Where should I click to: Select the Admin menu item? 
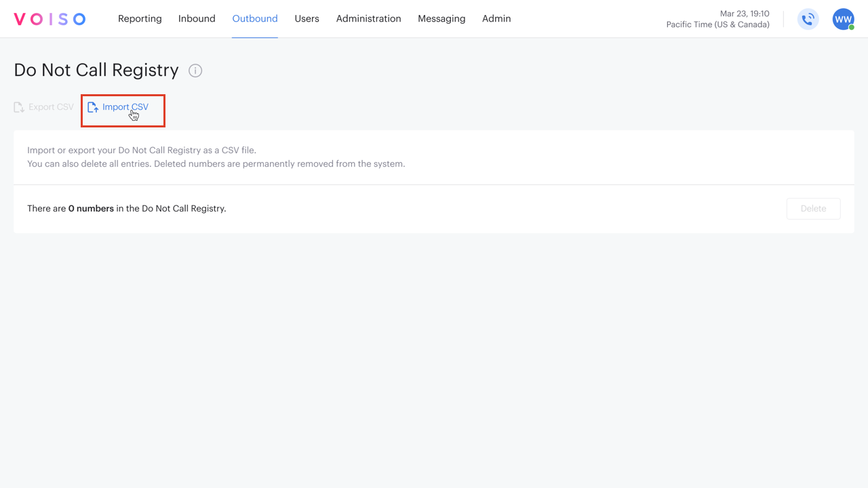pos(496,19)
